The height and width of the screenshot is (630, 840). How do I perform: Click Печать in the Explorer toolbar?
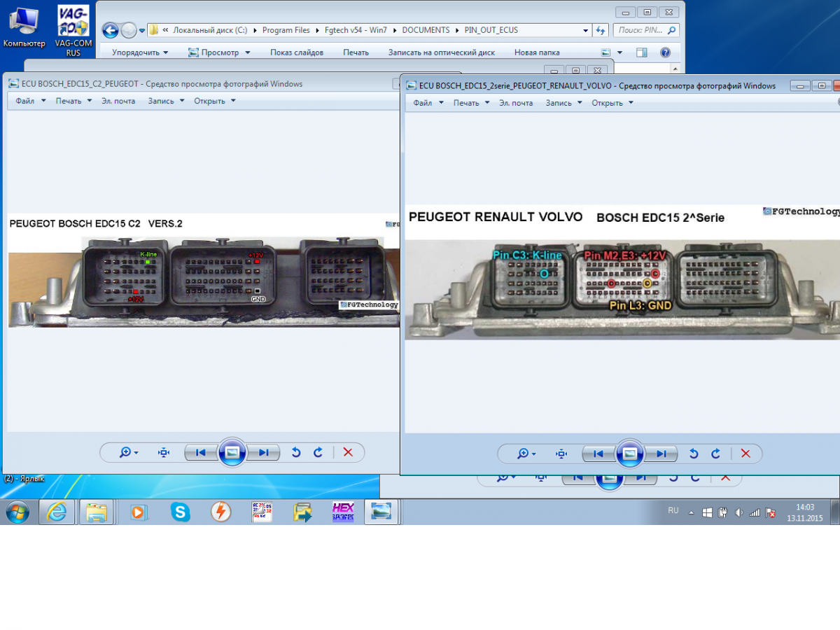click(356, 52)
